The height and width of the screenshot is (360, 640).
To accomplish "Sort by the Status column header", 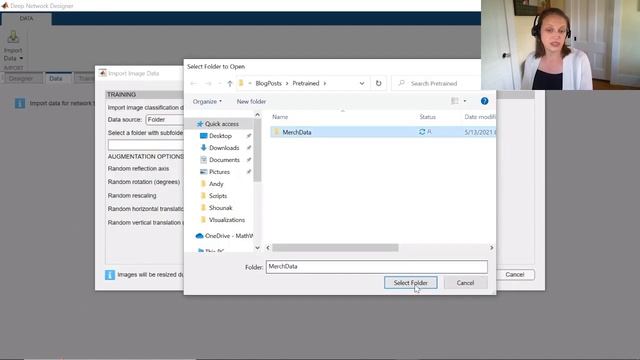I will pyautogui.click(x=427, y=117).
